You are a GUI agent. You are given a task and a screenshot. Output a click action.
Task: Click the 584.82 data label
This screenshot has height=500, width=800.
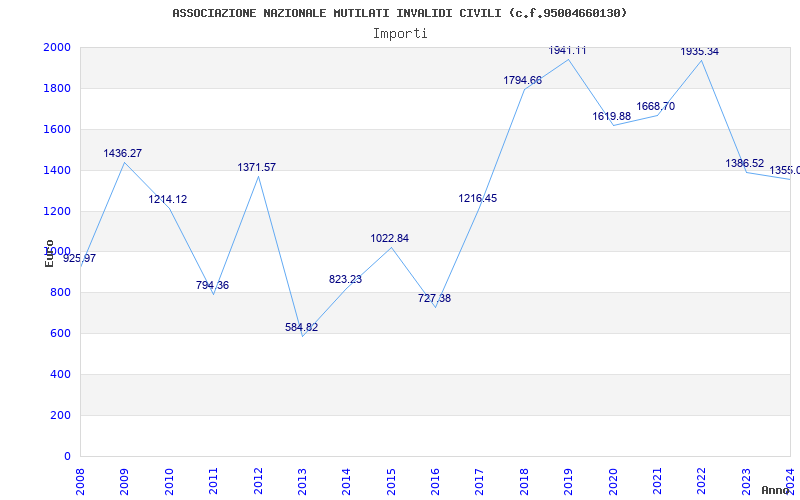302,328
